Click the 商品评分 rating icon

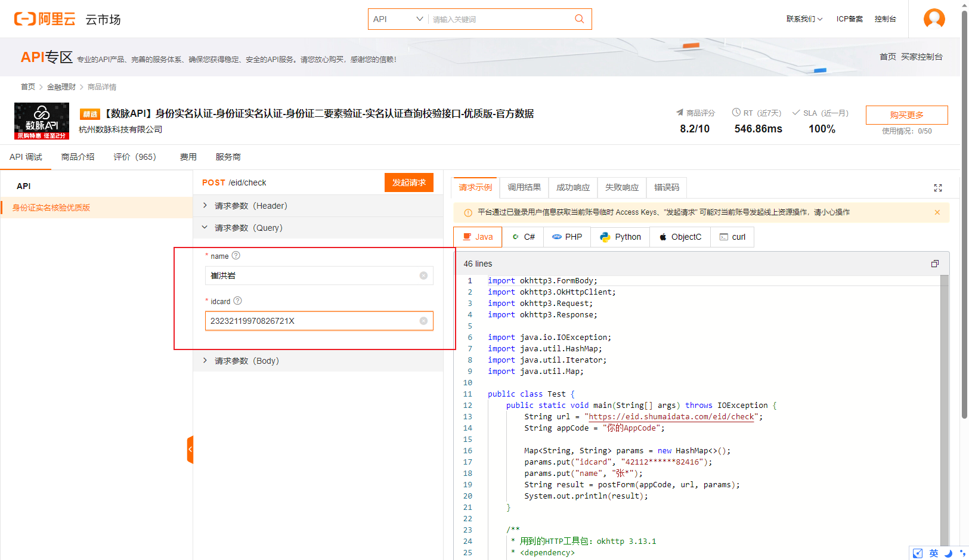[x=680, y=113]
